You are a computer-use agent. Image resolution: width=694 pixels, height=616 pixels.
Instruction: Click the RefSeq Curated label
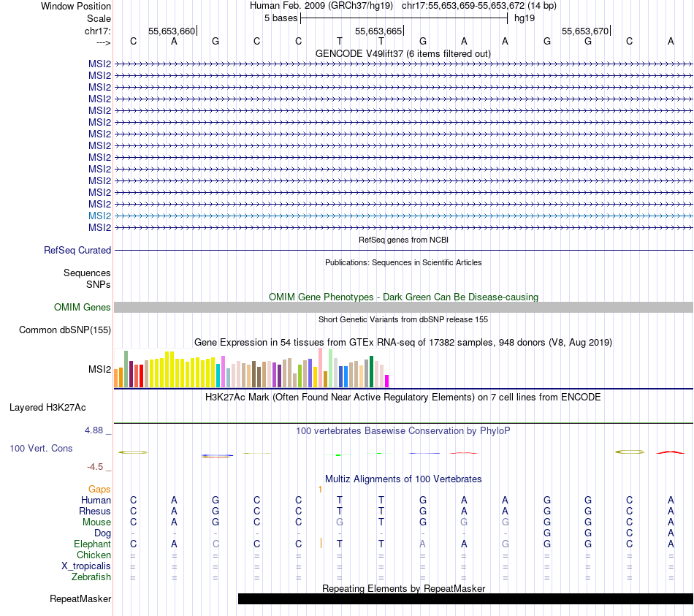(x=77, y=250)
